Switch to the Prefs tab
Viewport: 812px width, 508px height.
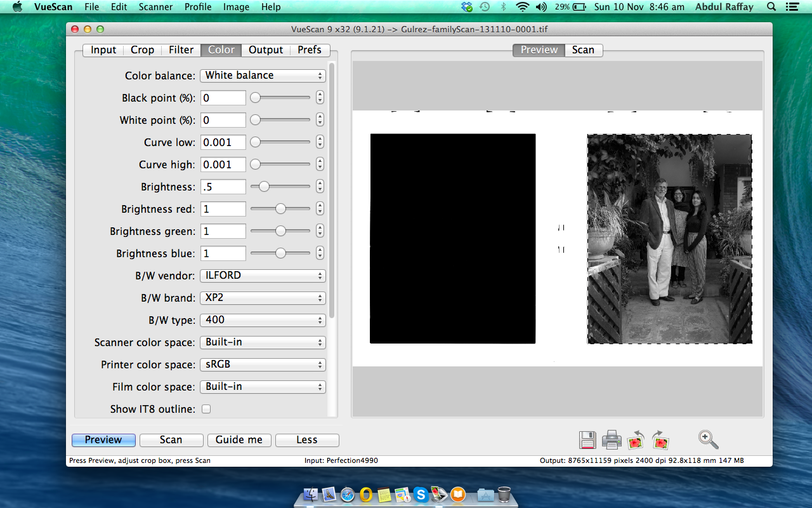coord(310,50)
